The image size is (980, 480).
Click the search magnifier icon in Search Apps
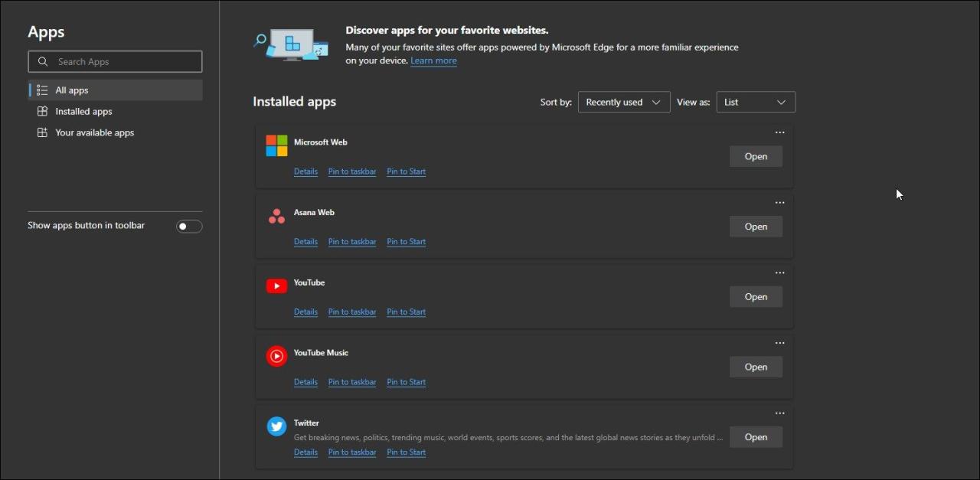tap(42, 61)
